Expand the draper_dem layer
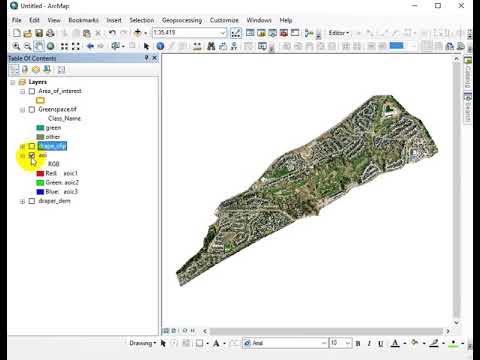The height and width of the screenshot is (360, 480). click(22, 201)
